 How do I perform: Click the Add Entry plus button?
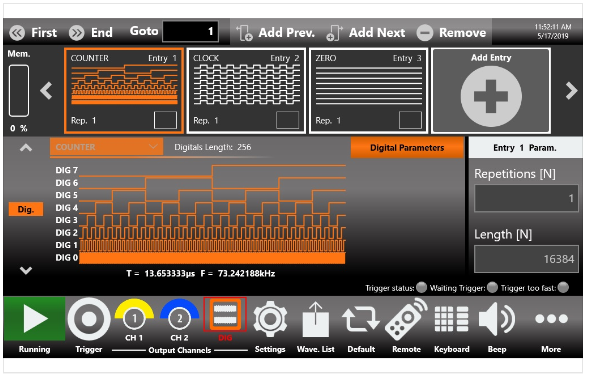[491, 96]
